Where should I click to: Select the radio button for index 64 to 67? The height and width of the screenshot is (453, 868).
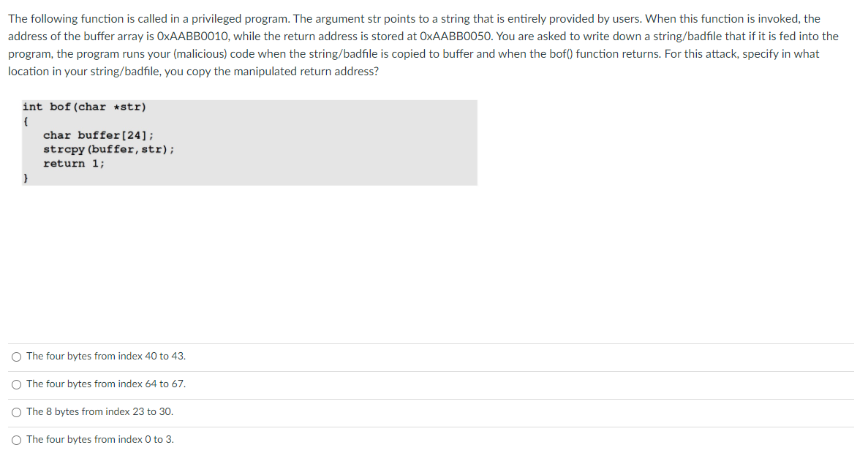click(15, 384)
